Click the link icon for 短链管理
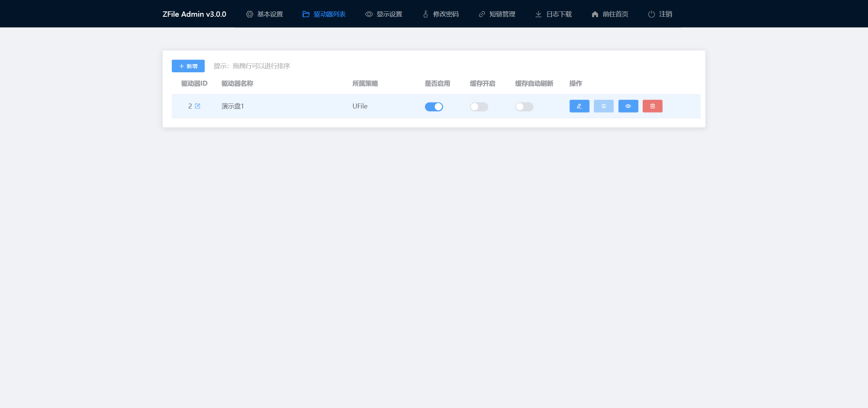868x408 pixels. click(x=482, y=14)
